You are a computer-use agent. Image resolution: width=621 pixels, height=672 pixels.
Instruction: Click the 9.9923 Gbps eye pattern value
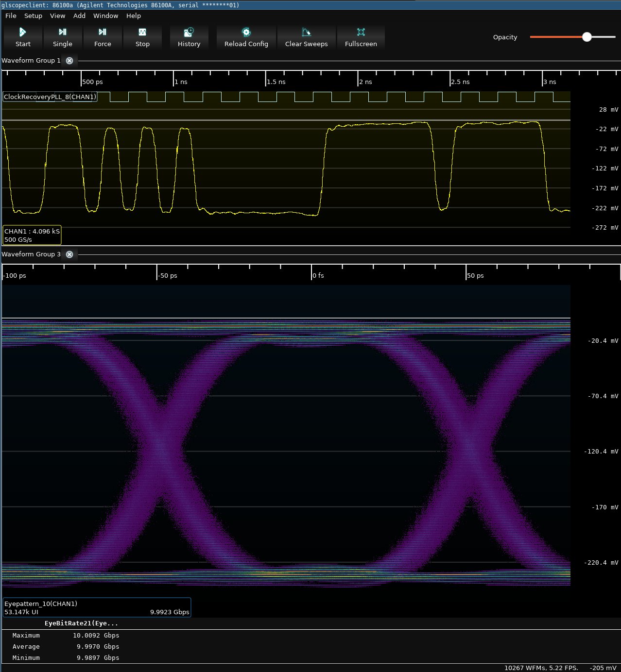[x=170, y=612]
